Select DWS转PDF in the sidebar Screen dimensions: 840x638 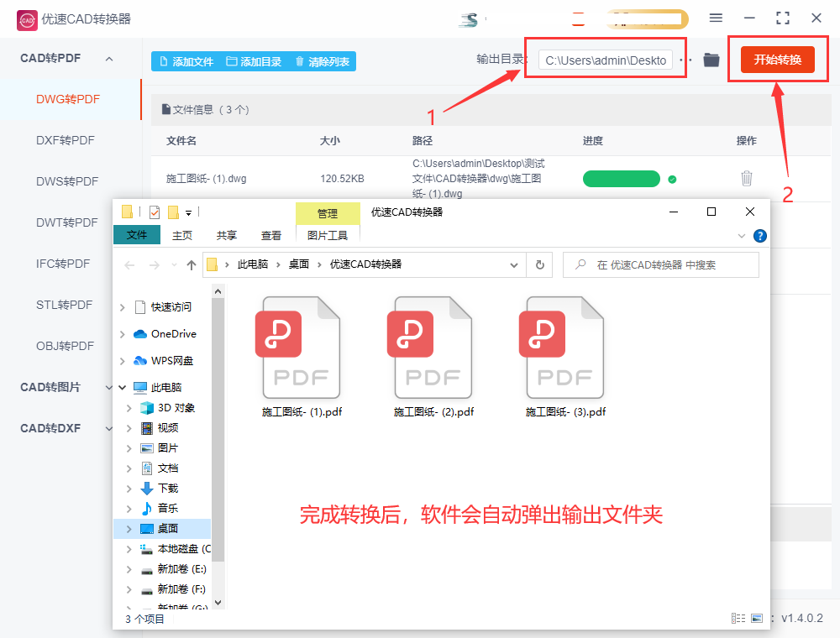[67, 181]
